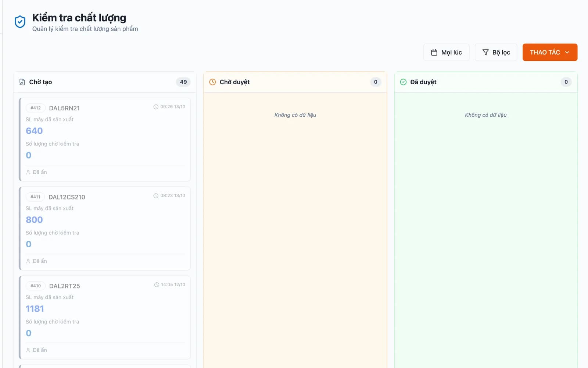Open the Bộ lọc filter button
This screenshot has height=368, width=588.
pos(496,52)
